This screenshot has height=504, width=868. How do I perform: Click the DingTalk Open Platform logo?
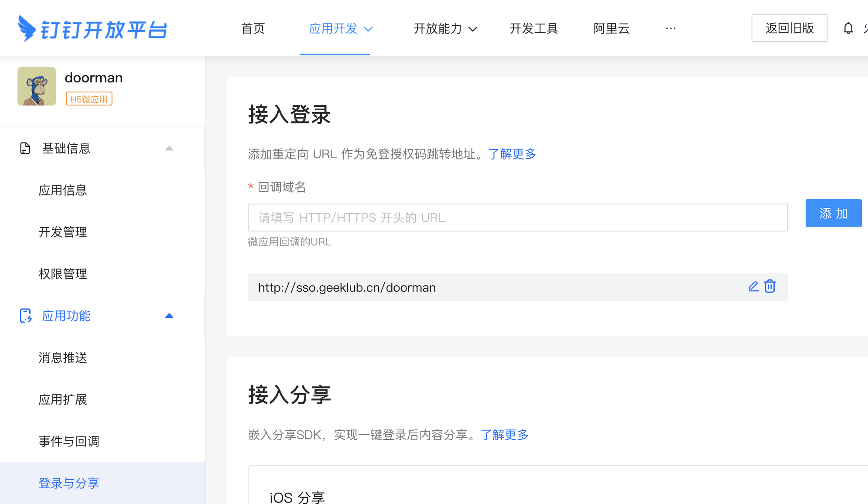point(92,29)
